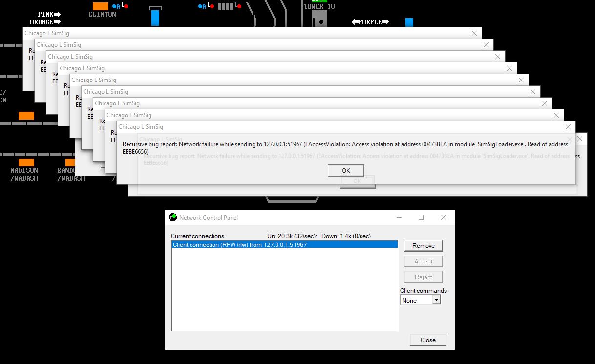
Task: Close Network Control Panel using title bar X
Action: click(x=444, y=217)
